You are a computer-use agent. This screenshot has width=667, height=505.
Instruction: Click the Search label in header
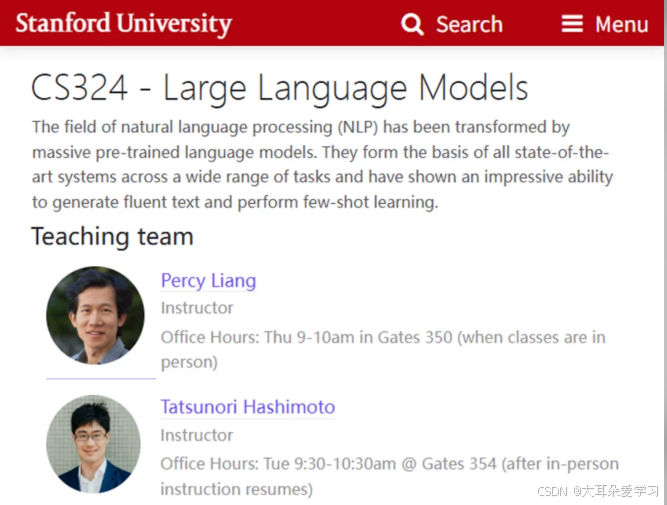pyautogui.click(x=469, y=24)
